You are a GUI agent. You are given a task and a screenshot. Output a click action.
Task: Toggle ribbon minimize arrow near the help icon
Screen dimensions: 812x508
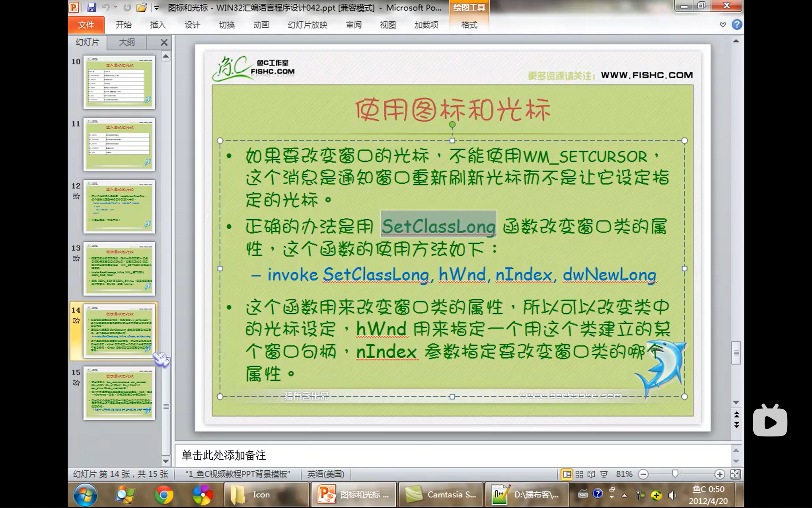(x=723, y=25)
